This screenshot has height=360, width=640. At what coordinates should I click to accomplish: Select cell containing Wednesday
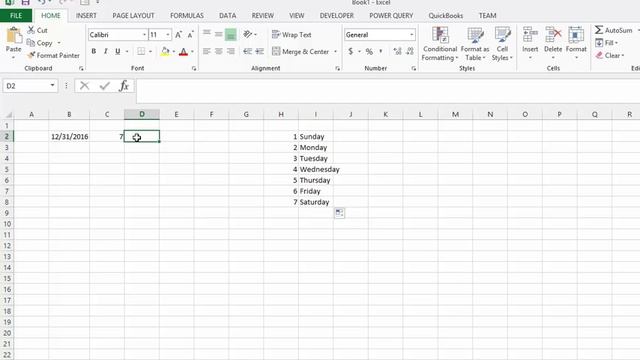pos(316,169)
